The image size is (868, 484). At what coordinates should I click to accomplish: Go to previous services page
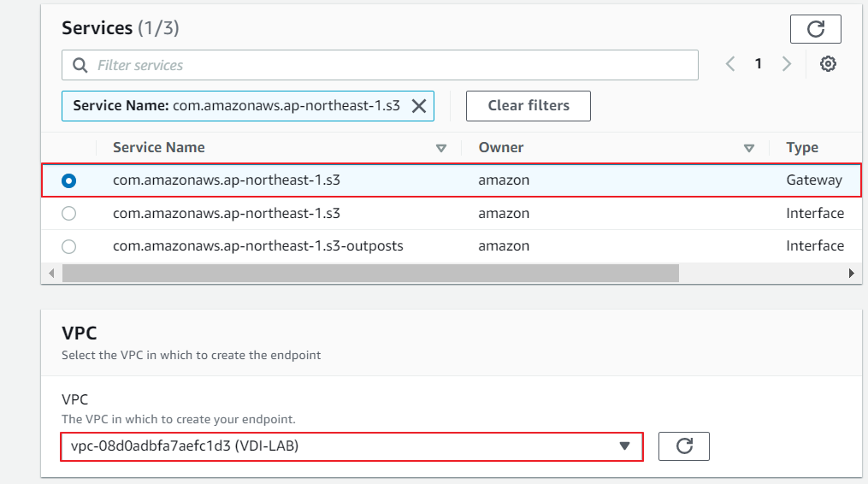pyautogui.click(x=730, y=64)
